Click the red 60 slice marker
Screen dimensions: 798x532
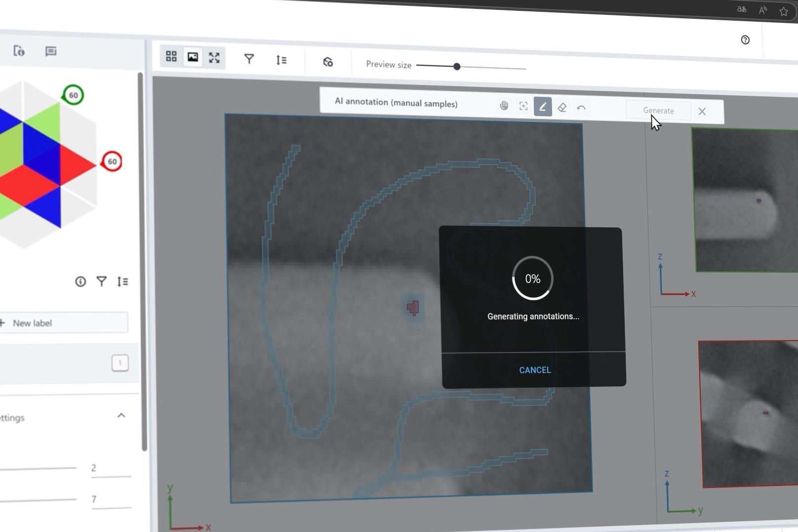point(112,162)
